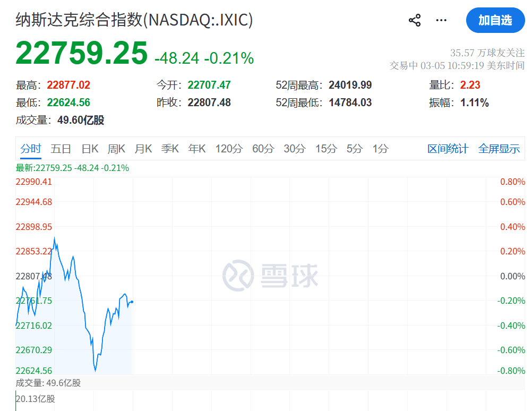The height and width of the screenshot is (411, 532).
Task: Click the share icon
Action: 414,20
